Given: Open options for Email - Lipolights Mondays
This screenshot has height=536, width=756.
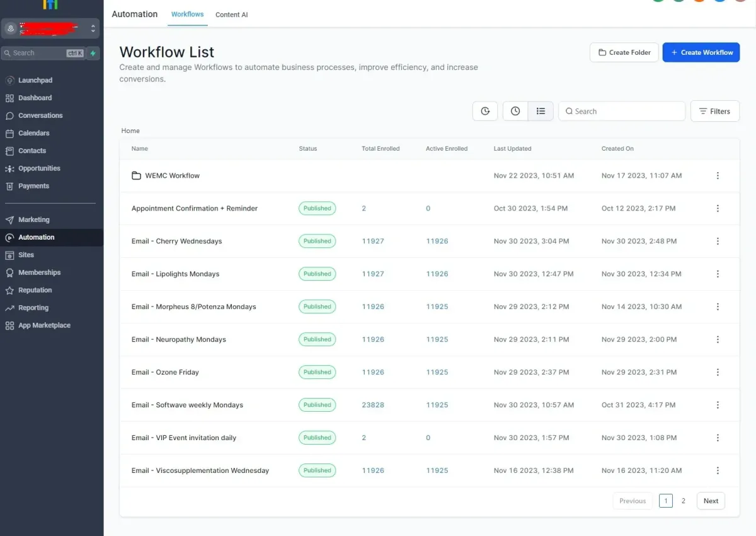Looking at the screenshot, I should click(x=718, y=274).
